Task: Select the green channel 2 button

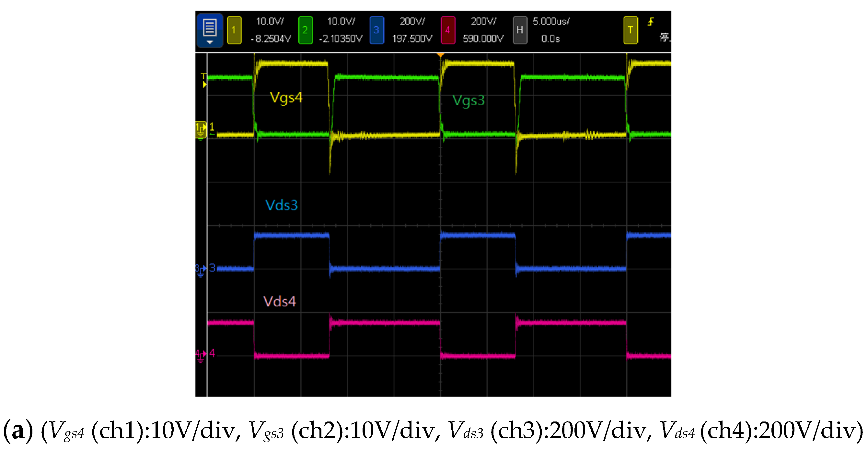Action: [x=305, y=30]
